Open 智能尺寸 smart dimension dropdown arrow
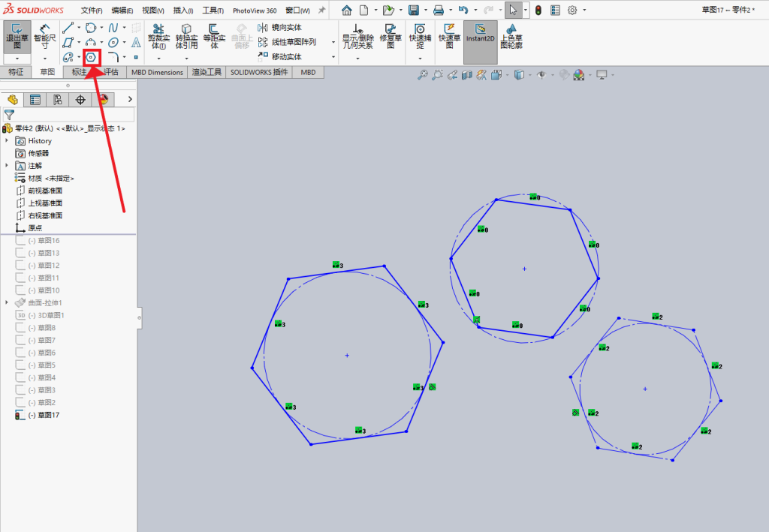 tap(45, 59)
